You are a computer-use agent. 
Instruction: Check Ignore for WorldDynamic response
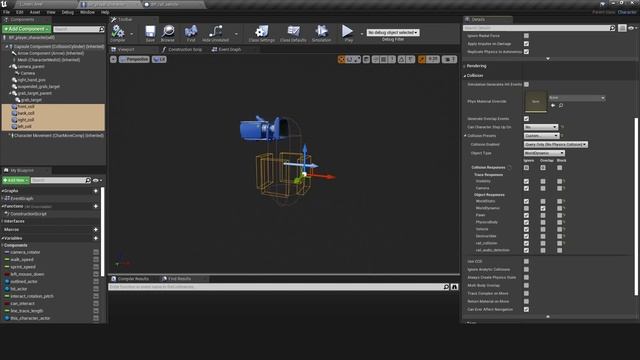pyautogui.click(x=526, y=208)
